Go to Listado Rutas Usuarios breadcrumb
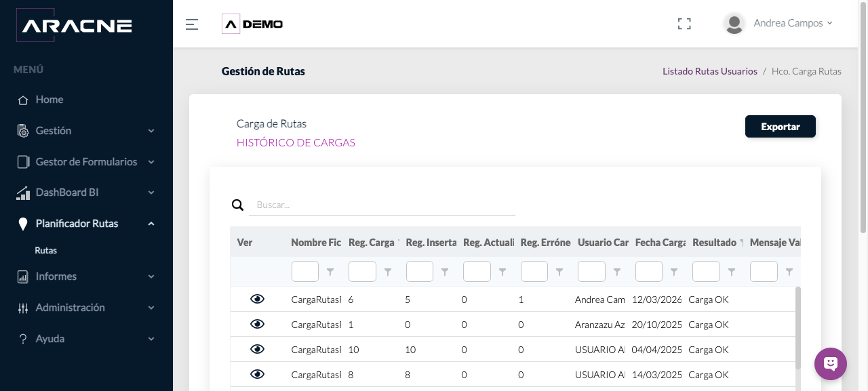This screenshot has width=868, height=391. (x=710, y=71)
